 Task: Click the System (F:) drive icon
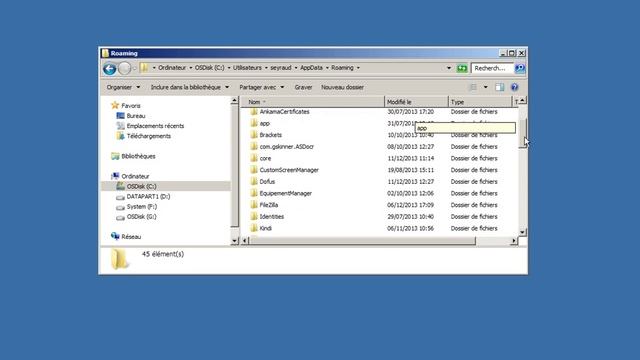point(120,207)
